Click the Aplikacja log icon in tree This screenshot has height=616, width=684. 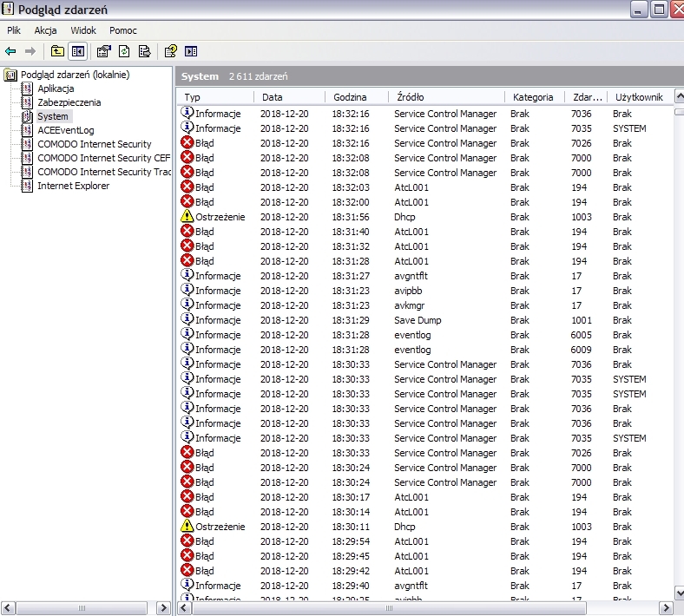27,88
